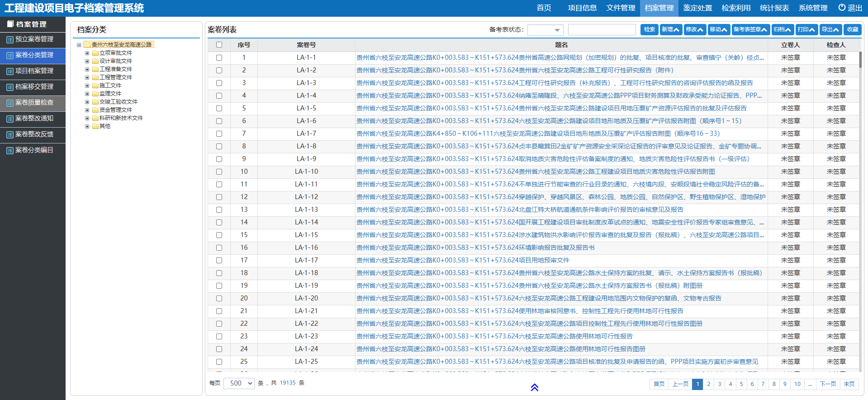Open the 修改 dropdown button
Viewport: 868px width, 400px height.
tap(695, 29)
